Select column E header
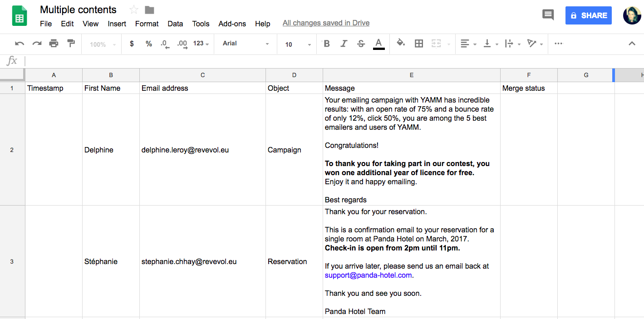This screenshot has height=319, width=644. click(x=412, y=75)
